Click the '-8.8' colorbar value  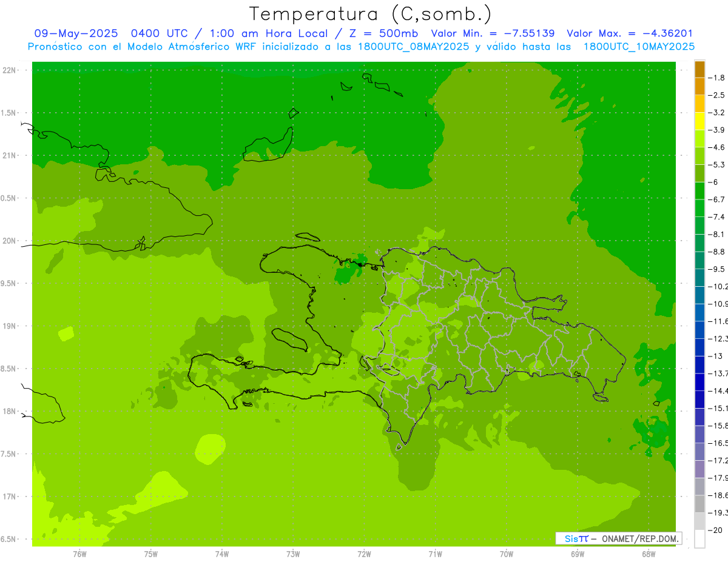[x=717, y=252]
